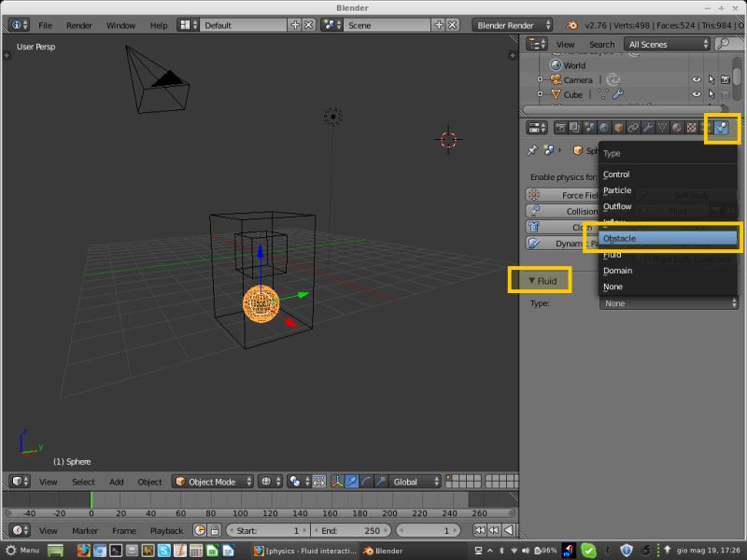Toggle the timeline time range lock button
Image resolution: width=747 pixels, height=560 pixels.
pyautogui.click(x=215, y=530)
